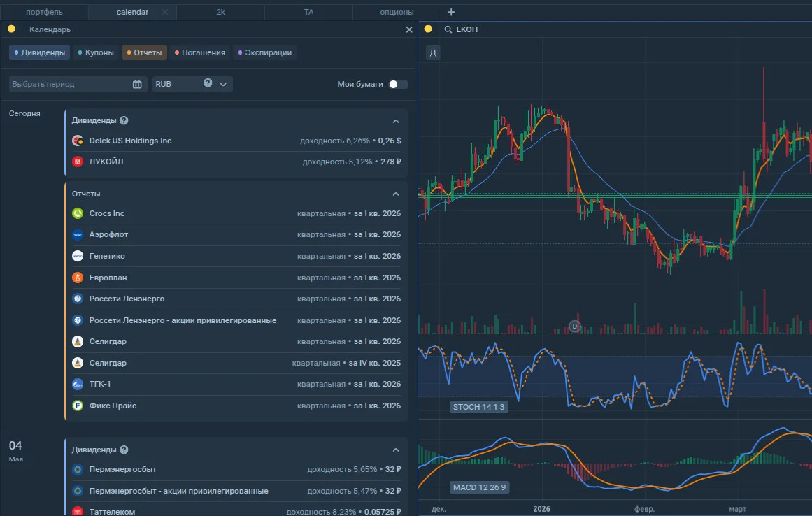Click the search icon beside LKOH
Screen dimensions: 812x516
pyautogui.click(x=448, y=29)
